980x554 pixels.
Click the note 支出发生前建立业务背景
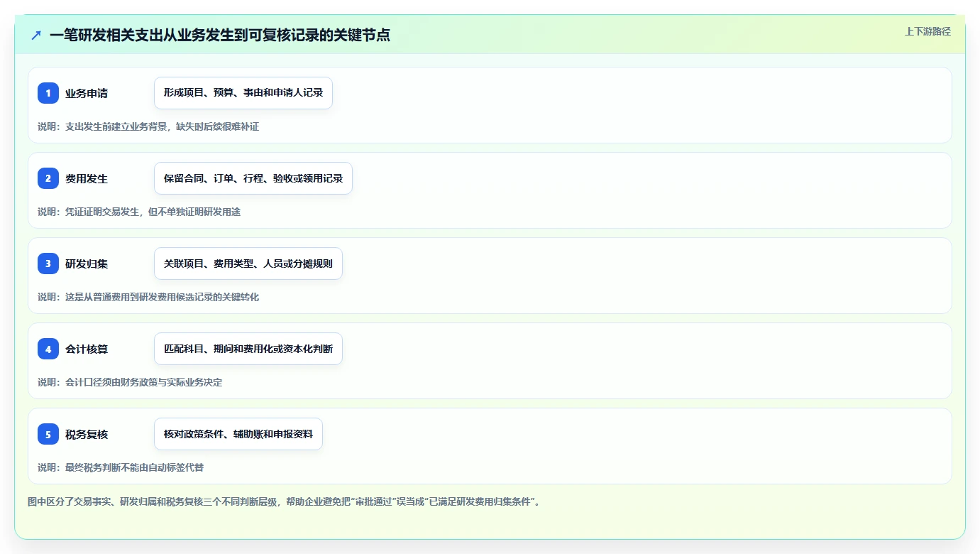(x=148, y=126)
